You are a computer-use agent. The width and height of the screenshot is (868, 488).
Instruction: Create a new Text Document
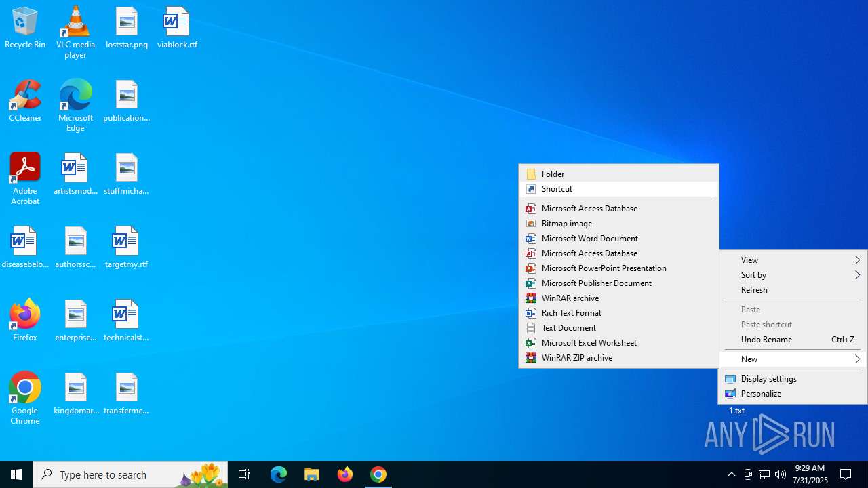click(x=618, y=328)
